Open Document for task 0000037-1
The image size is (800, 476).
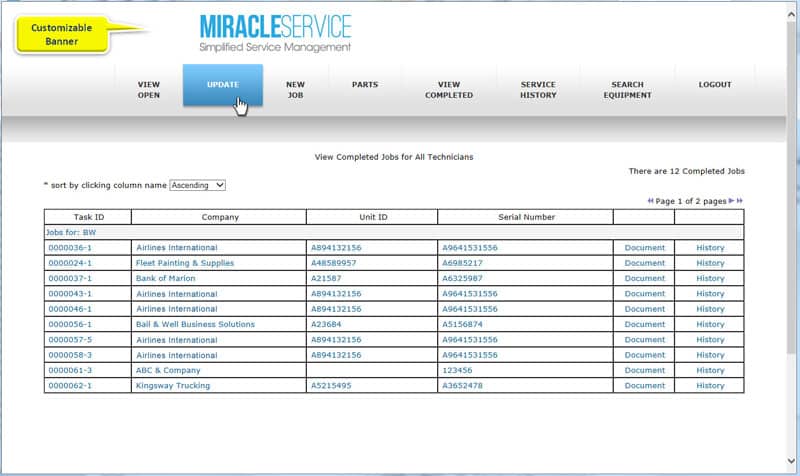coord(644,278)
